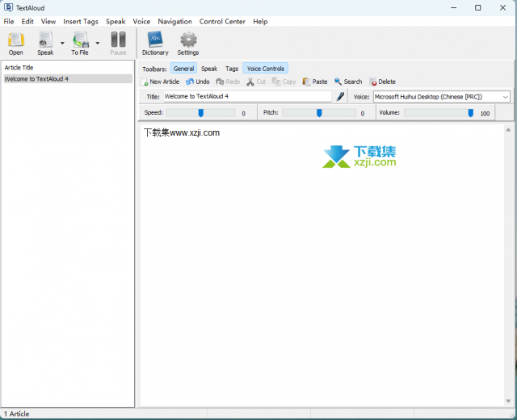Click the To File toolbar icon

[x=80, y=44]
